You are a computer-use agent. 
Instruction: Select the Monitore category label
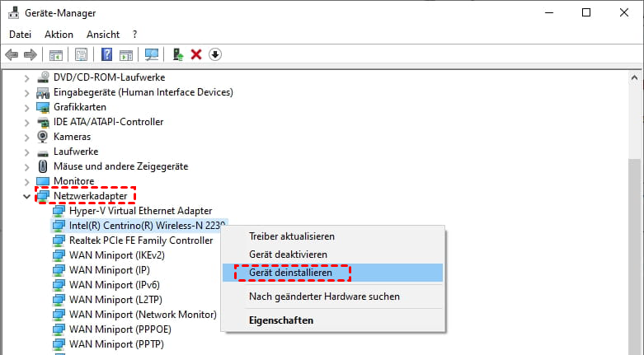(74, 181)
